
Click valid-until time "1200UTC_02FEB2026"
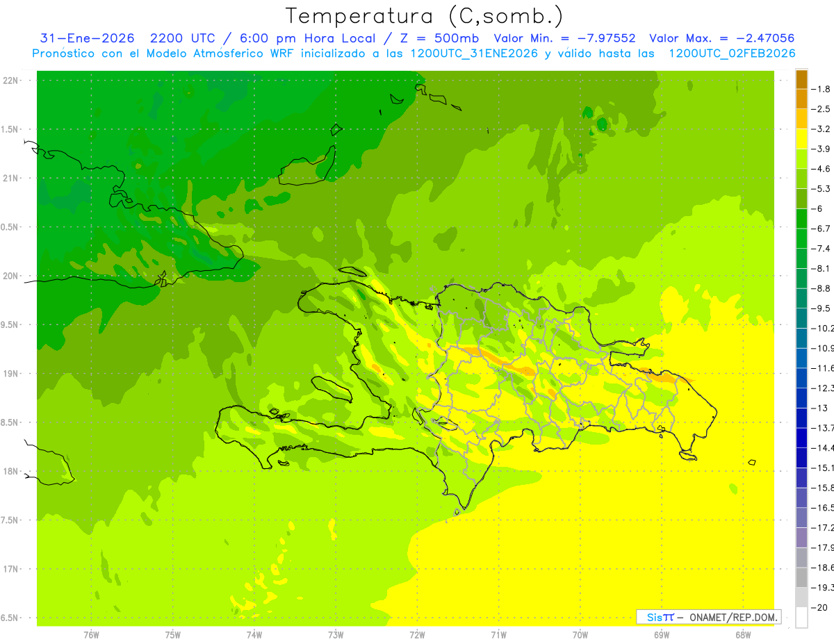tap(732, 53)
